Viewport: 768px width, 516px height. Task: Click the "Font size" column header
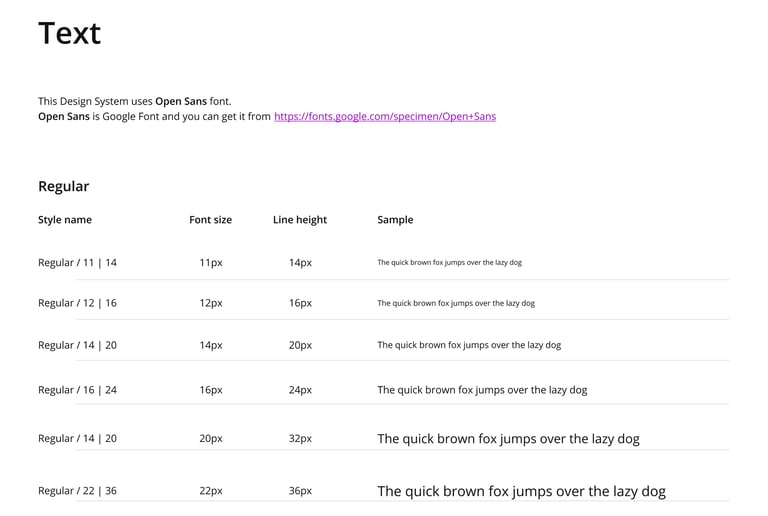click(210, 220)
